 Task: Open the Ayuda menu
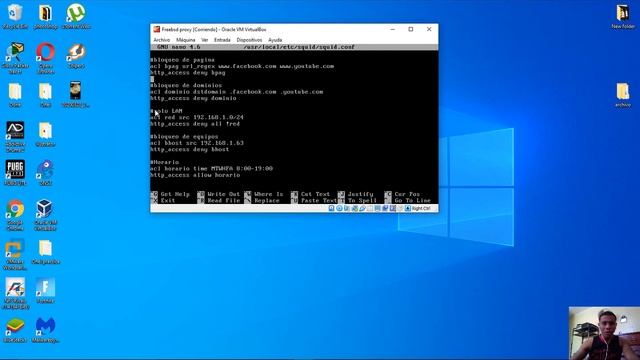point(275,40)
